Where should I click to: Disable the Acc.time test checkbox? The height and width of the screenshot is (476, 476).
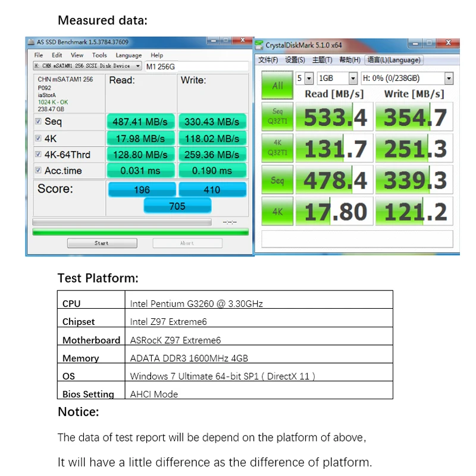(x=38, y=170)
